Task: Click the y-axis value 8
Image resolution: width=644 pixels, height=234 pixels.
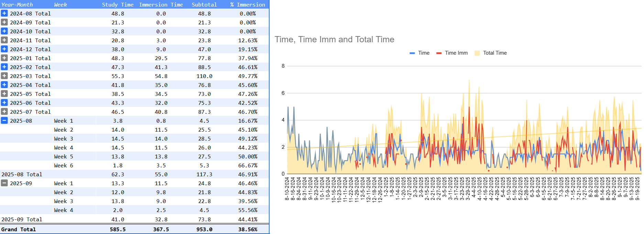Action: click(x=283, y=66)
